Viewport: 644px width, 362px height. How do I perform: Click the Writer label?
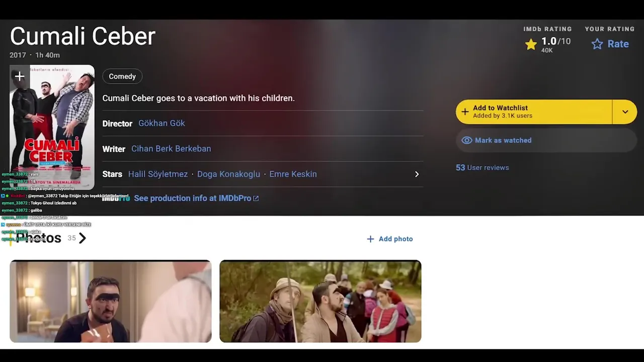click(114, 149)
